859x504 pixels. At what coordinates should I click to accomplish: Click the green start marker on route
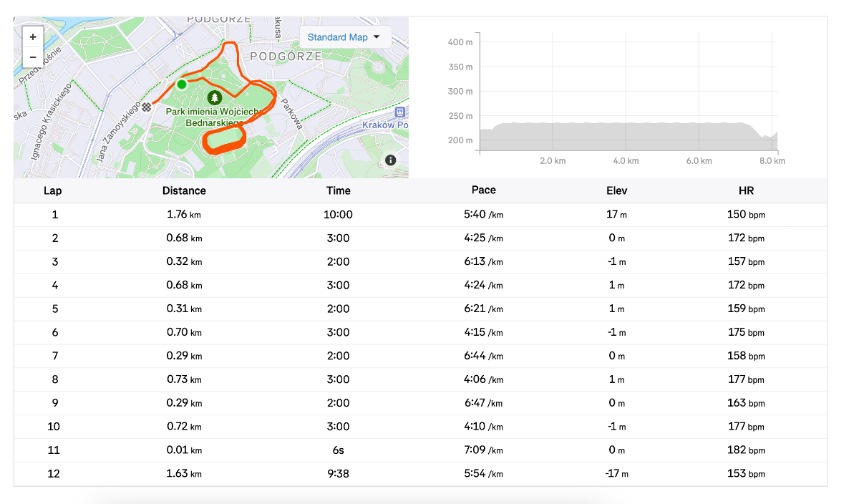(182, 84)
